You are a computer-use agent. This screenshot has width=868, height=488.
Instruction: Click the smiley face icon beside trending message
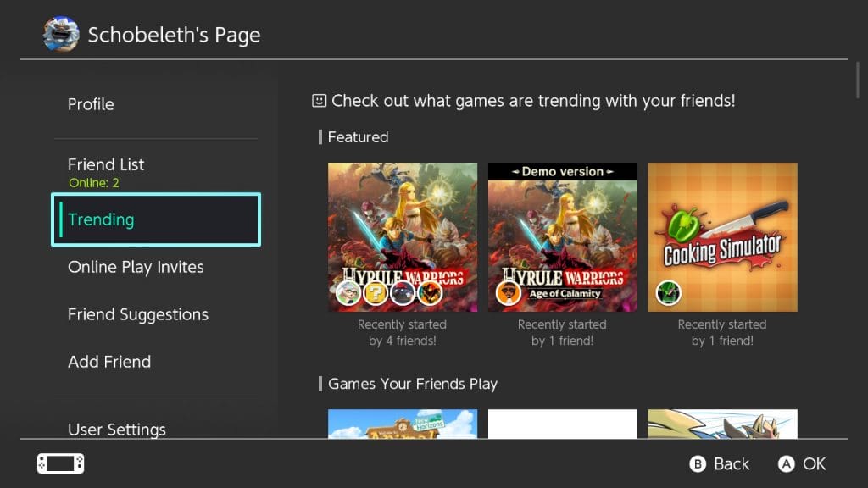[x=319, y=101]
